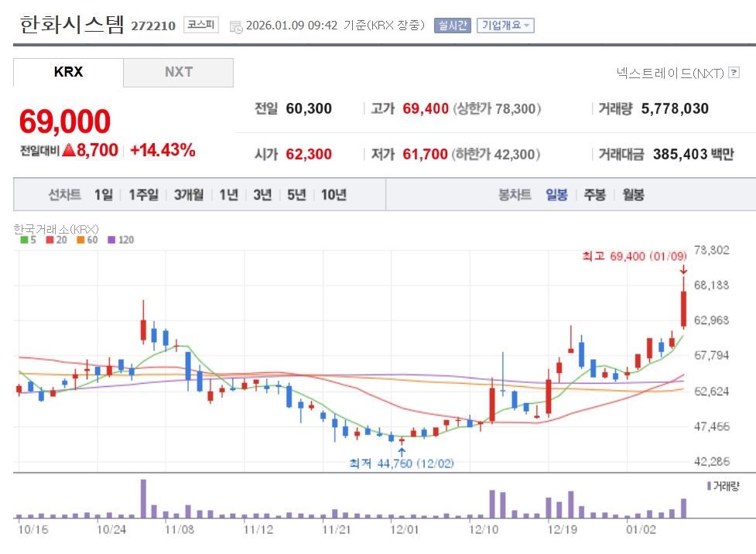The height and width of the screenshot is (554, 756).
Task: Toggle the 실시간 real-time button
Action: (x=452, y=26)
